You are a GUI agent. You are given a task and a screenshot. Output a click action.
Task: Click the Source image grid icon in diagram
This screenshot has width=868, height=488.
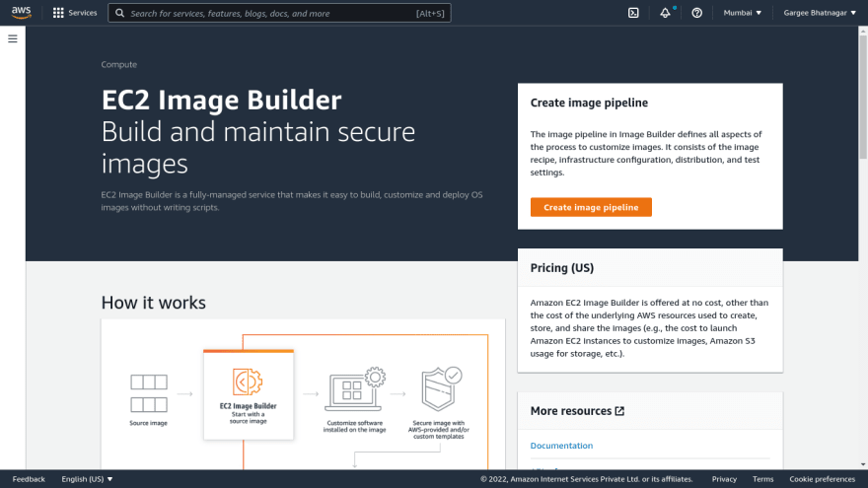(149, 393)
